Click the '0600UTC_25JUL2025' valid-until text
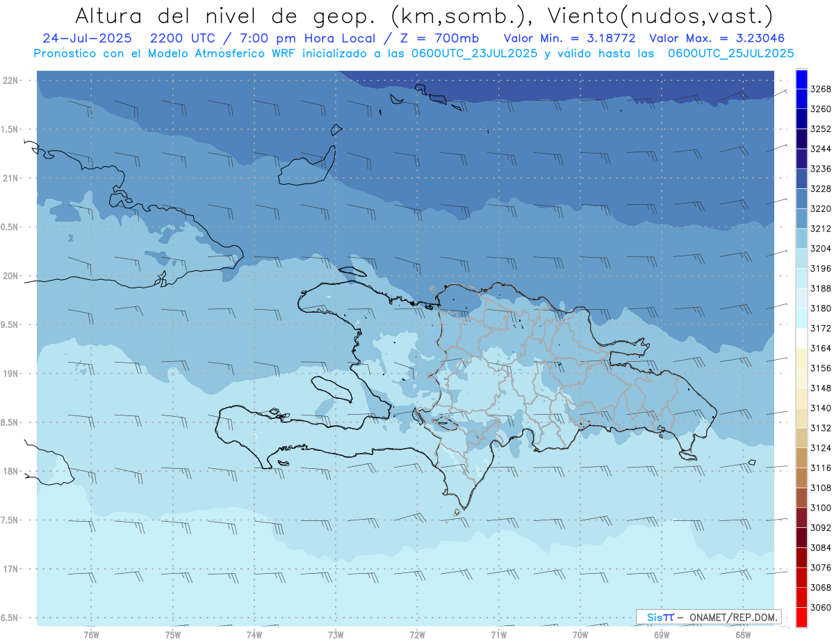 pyautogui.click(x=730, y=53)
